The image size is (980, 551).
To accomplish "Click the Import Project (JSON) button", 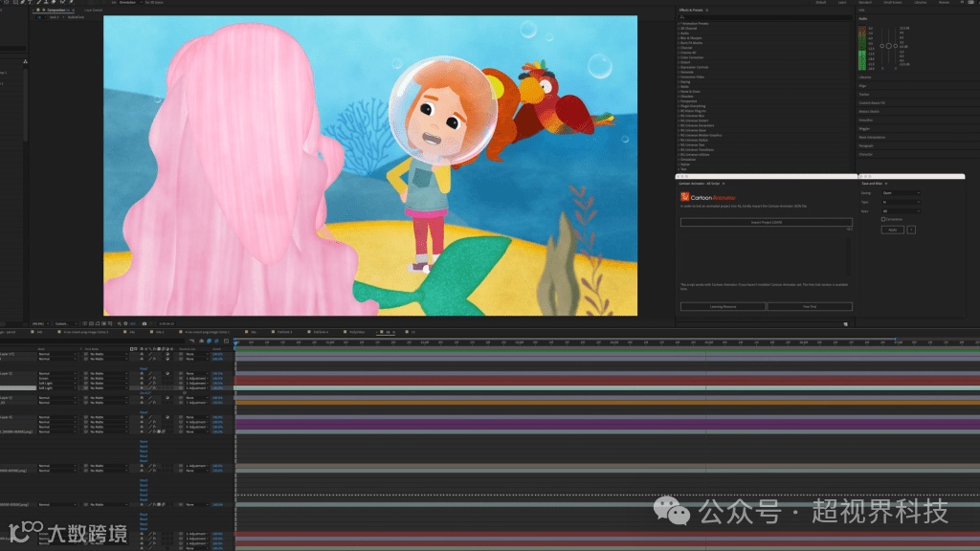I will (767, 222).
